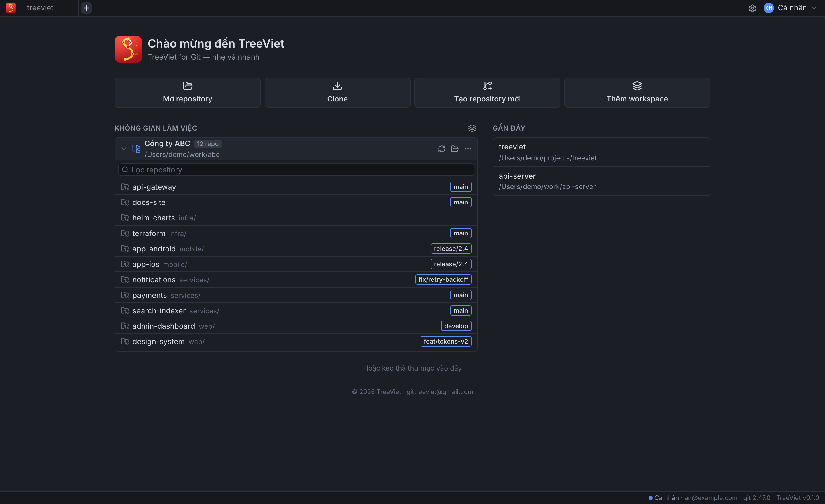This screenshot has height=504, width=825.
Task: Click the 12 repo count badge
Action: point(208,144)
